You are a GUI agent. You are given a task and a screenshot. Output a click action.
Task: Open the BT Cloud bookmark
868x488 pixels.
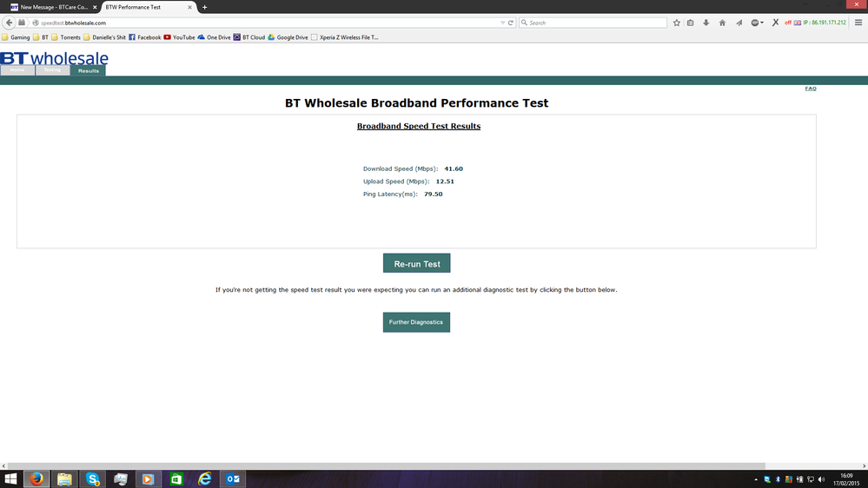click(x=249, y=37)
